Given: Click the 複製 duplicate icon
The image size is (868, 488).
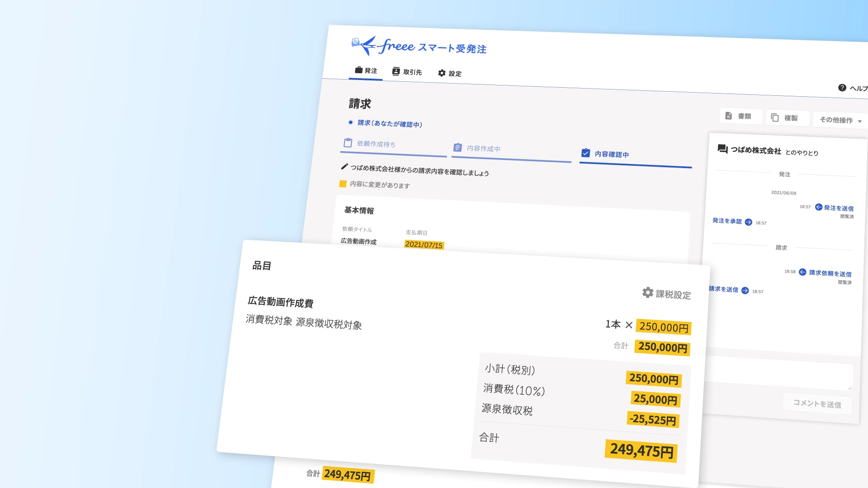Looking at the screenshot, I should [x=775, y=117].
